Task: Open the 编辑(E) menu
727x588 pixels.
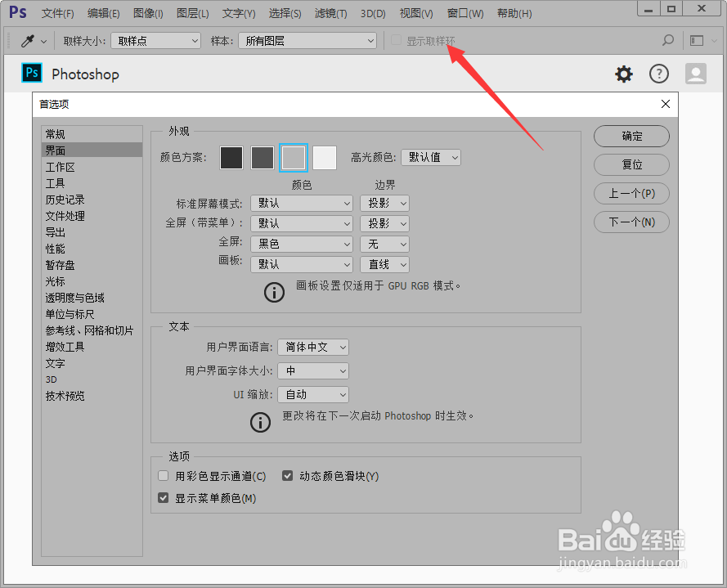Action: (103, 13)
